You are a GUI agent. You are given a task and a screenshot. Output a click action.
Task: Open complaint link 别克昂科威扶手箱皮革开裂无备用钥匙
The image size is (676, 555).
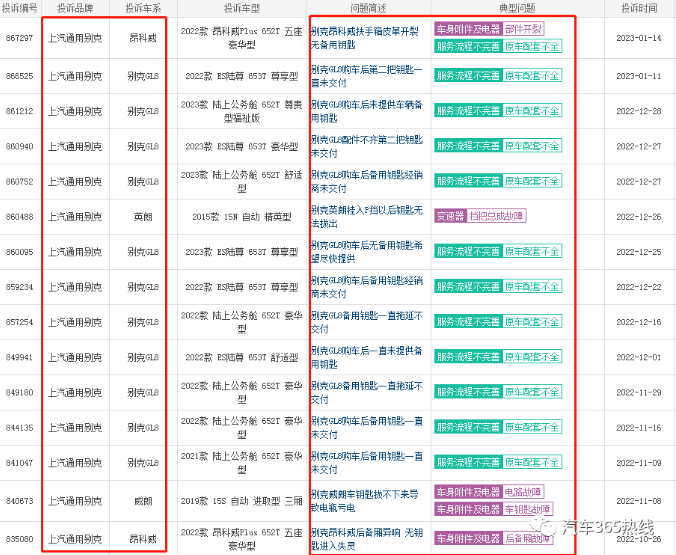(365, 38)
